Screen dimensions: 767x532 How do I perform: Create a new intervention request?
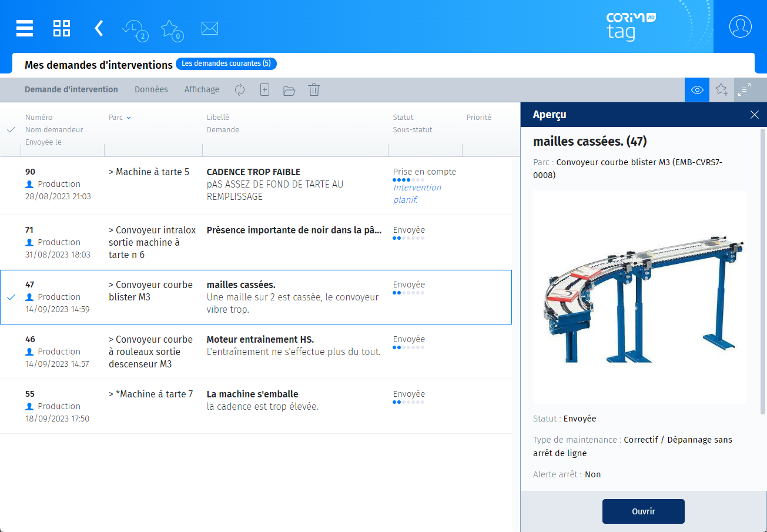click(264, 89)
